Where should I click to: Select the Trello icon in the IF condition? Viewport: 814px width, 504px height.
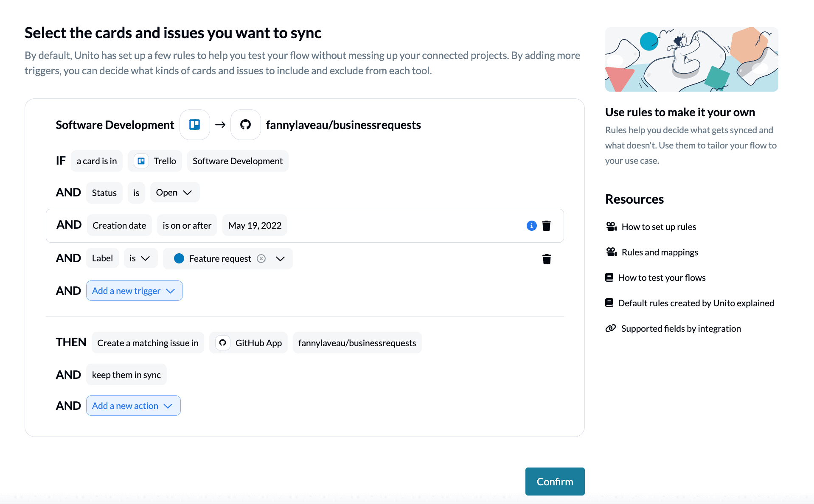141,161
